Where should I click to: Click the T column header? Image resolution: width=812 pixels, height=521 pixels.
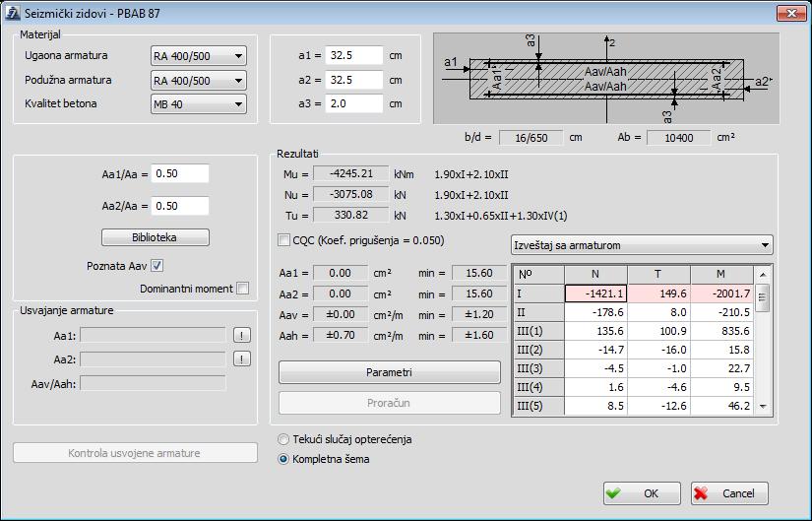click(658, 274)
